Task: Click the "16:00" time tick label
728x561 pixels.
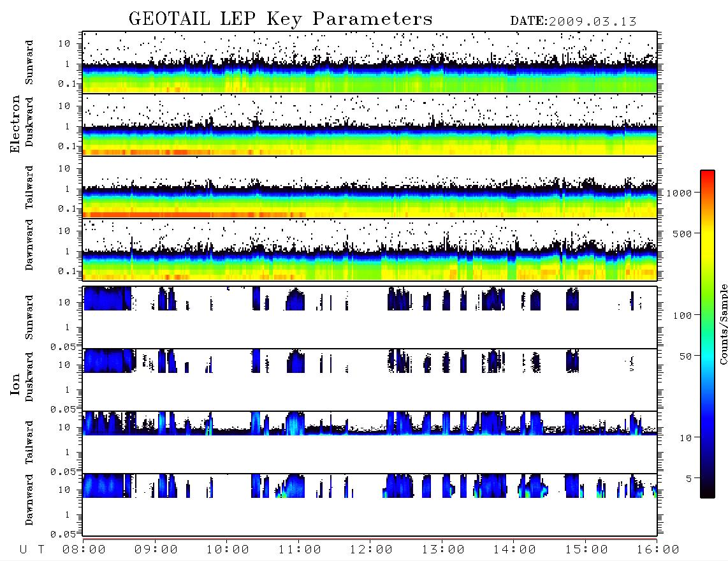Action: (x=658, y=550)
